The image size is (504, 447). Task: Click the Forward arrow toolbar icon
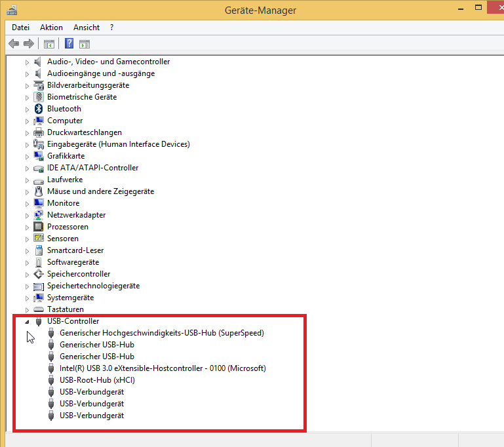[29, 43]
